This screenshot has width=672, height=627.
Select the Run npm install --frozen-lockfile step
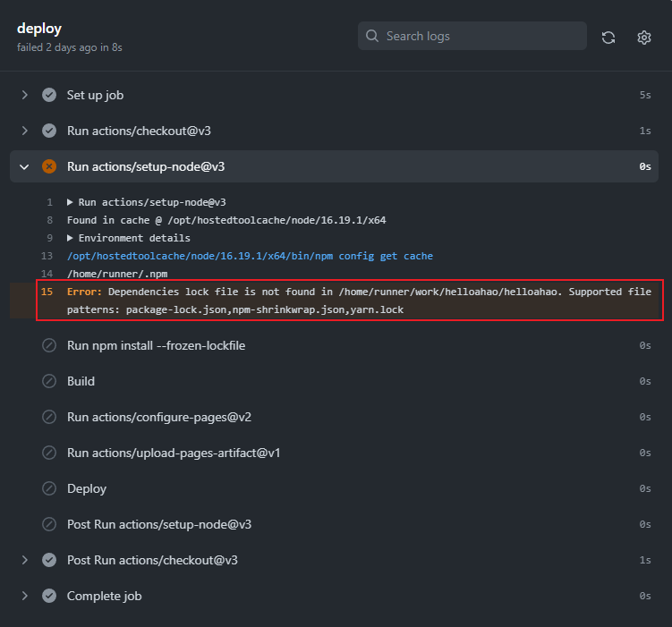click(x=156, y=345)
